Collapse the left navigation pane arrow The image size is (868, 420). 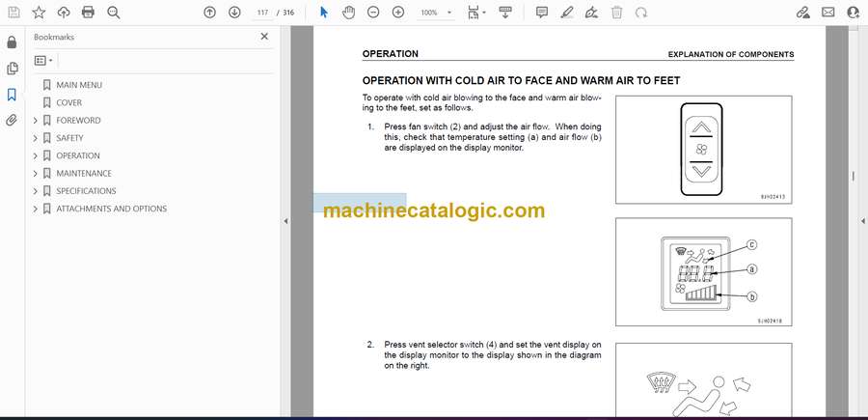point(285,221)
